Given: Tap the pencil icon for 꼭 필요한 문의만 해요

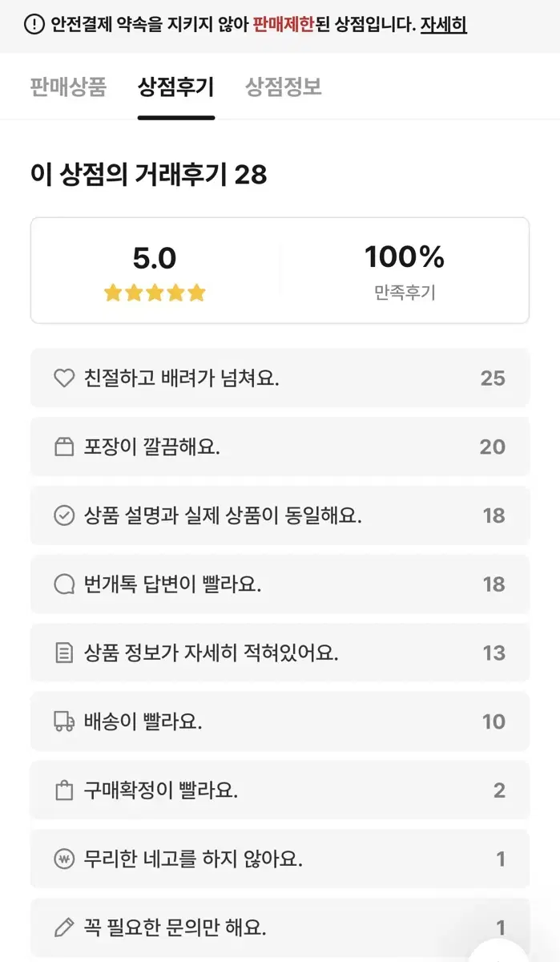Looking at the screenshot, I should pos(64,928).
